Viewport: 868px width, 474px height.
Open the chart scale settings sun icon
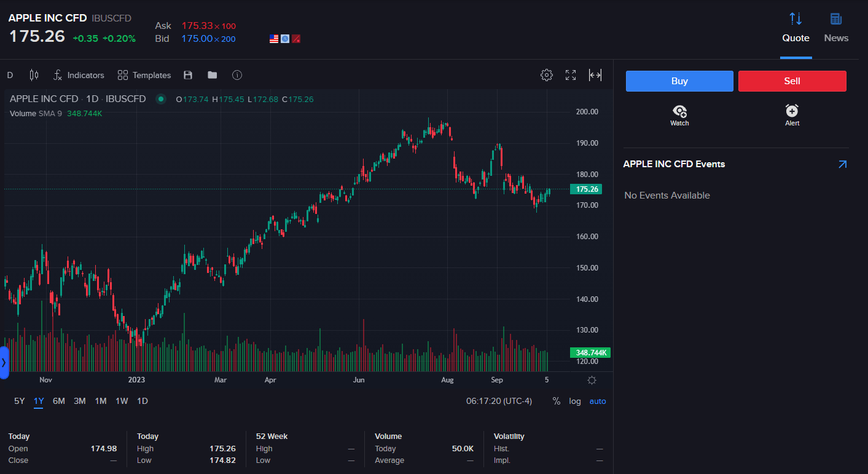[592, 380]
